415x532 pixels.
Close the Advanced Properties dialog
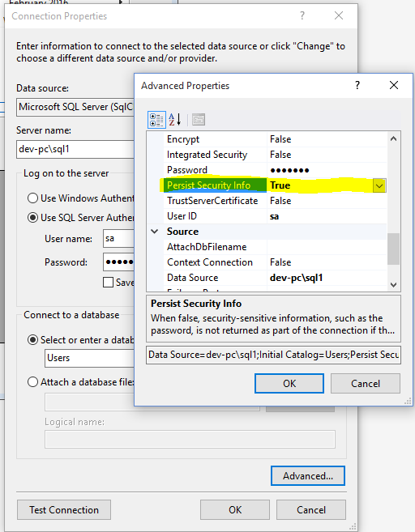click(x=394, y=85)
